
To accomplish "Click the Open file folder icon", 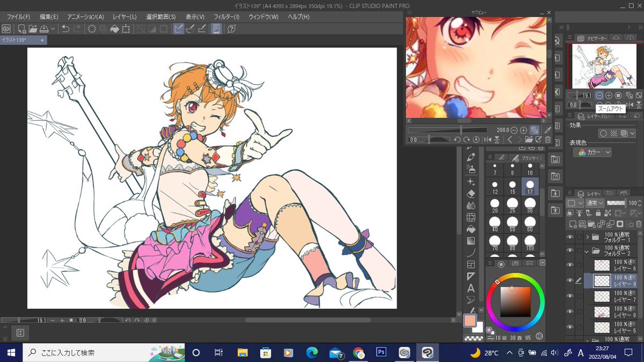I will [33, 29].
